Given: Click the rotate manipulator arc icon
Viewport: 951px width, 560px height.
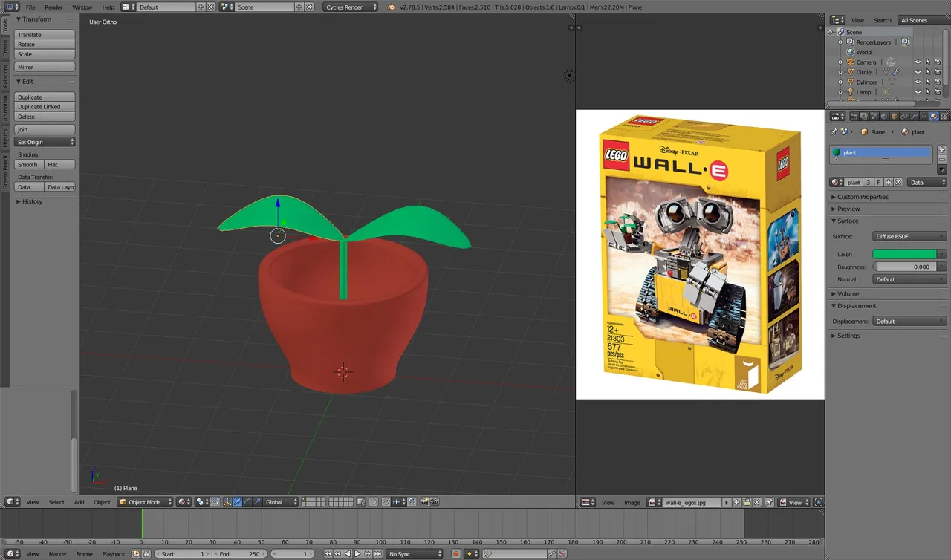Looking at the screenshot, I should tap(247, 502).
